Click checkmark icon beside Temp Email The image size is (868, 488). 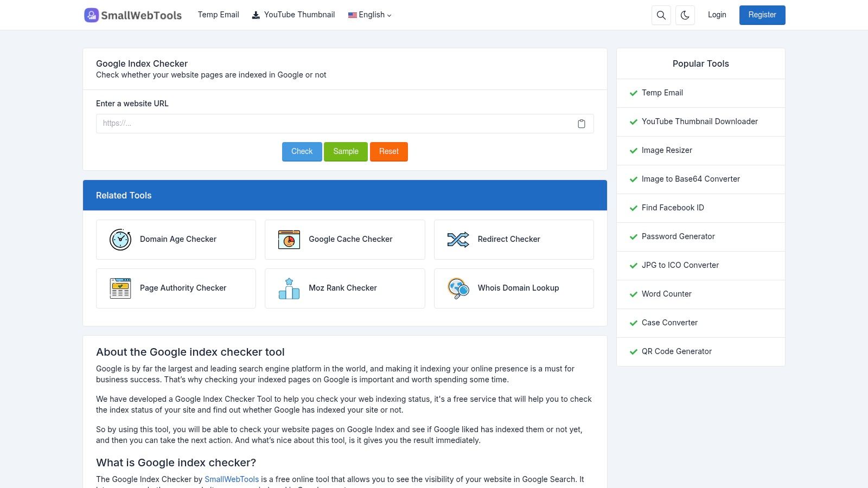coord(633,93)
